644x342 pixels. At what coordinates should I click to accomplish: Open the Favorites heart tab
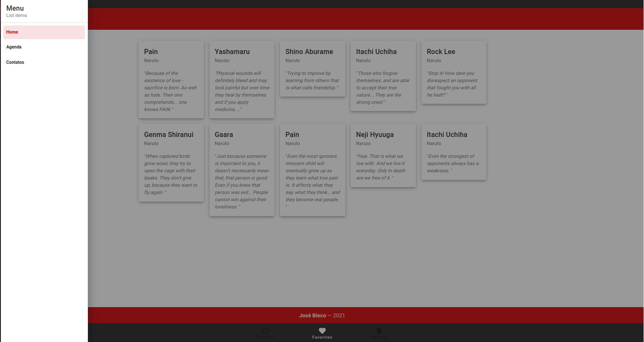point(322,333)
